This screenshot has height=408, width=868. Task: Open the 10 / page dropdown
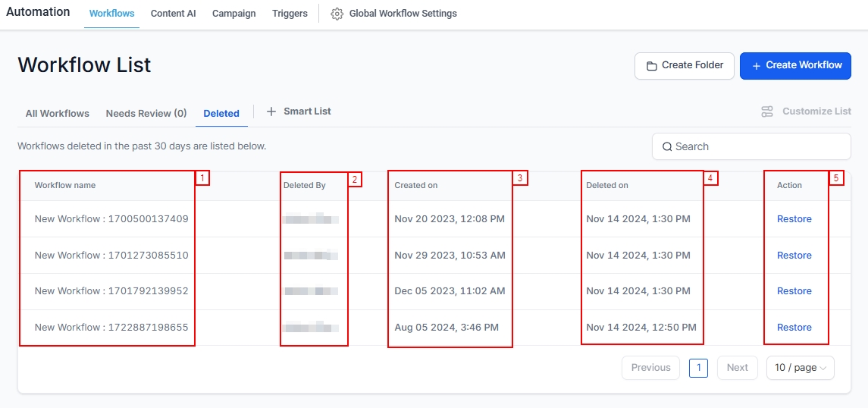(800, 368)
